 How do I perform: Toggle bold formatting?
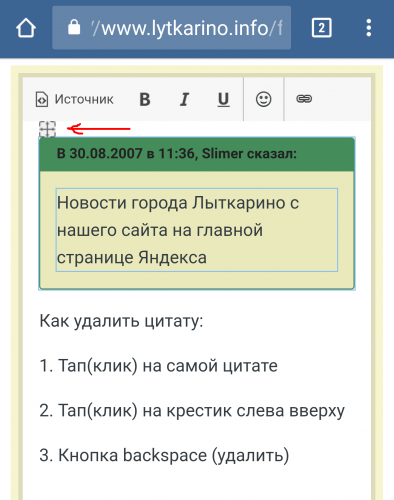145,99
